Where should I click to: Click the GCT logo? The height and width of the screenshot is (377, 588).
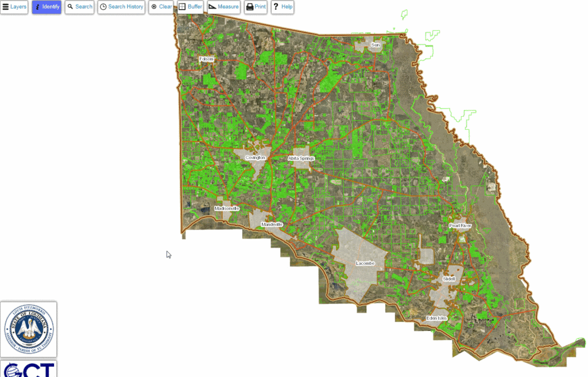pos(28,370)
